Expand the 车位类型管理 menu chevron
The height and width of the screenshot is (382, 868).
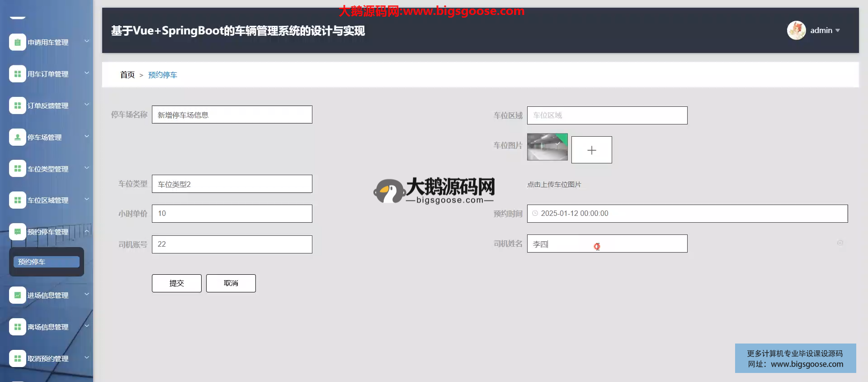tap(87, 168)
